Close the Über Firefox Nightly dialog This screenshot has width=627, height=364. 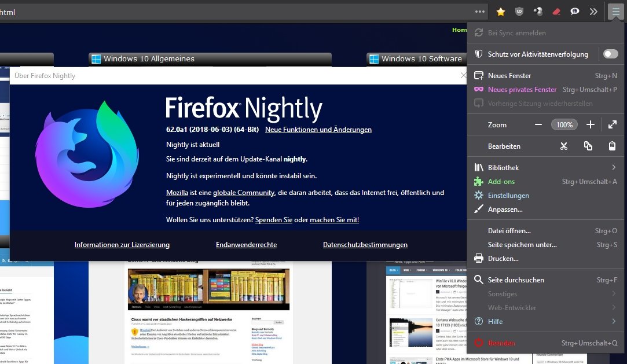point(463,75)
